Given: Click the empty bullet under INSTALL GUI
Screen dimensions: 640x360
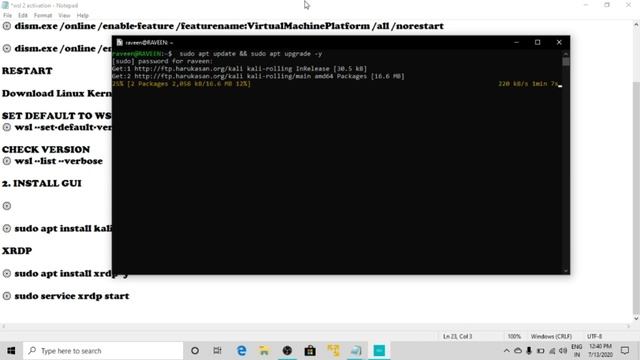Looking at the screenshot, I should pyautogui.click(x=7, y=206).
